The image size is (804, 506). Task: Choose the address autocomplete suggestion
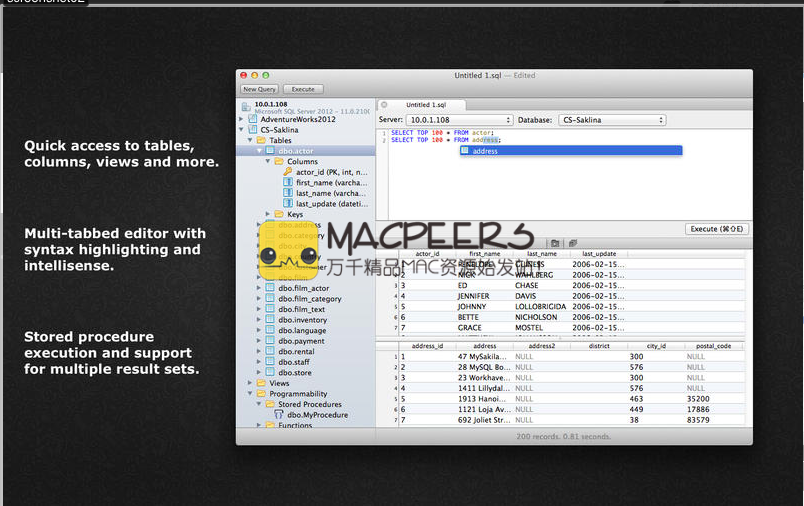[x=571, y=151]
